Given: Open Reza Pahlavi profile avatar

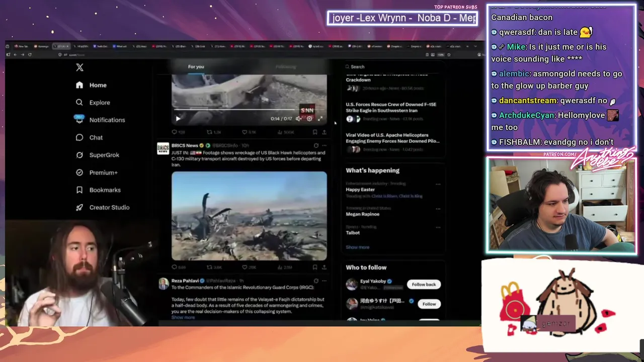Looking at the screenshot, I should [x=163, y=284].
